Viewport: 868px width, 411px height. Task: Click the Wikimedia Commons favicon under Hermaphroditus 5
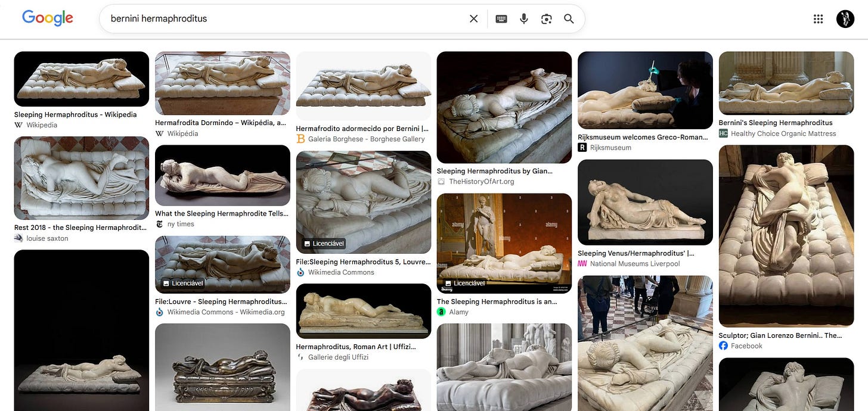[300, 272]
